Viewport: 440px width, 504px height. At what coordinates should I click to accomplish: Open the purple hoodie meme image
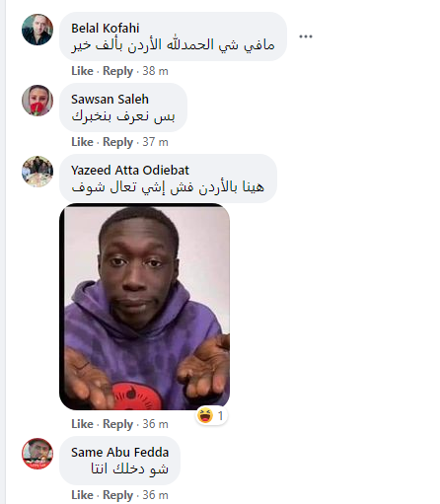point(144,307)
